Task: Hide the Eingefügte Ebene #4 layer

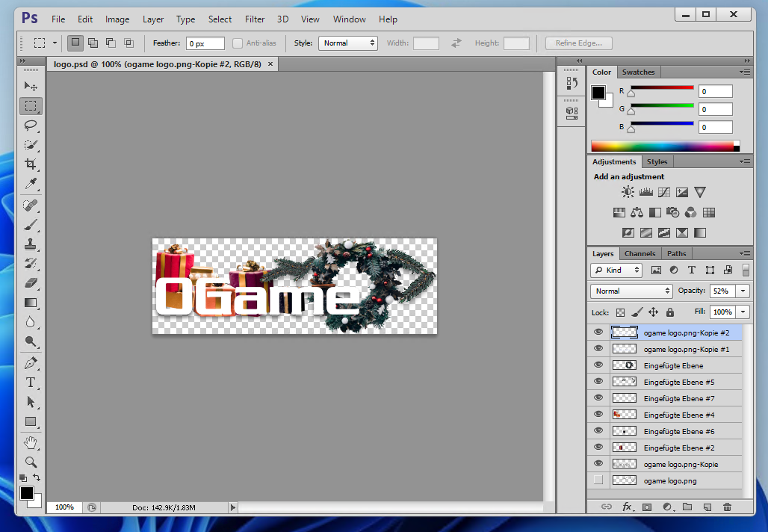Action: tap(598, 415)
